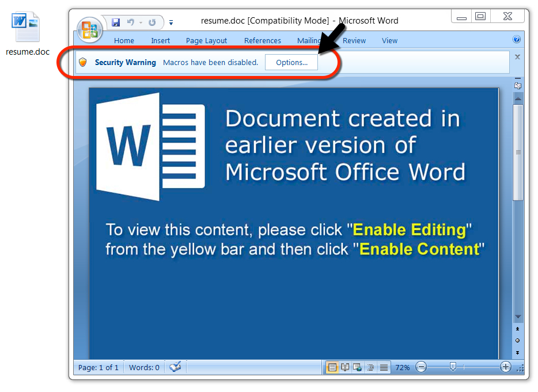The height and width of the screenshot is (392, 538).
Task: Switch to the Page Layout tab
Action: [206, 40]
